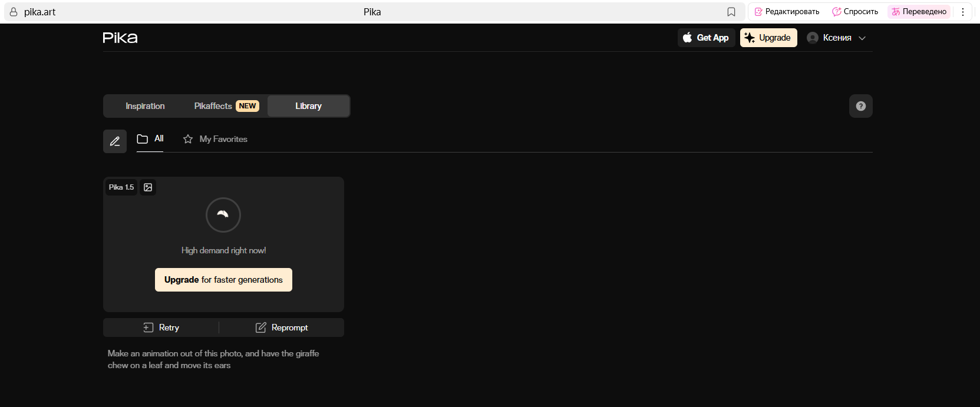Click Reprompt under the video card

coord(282,327)
